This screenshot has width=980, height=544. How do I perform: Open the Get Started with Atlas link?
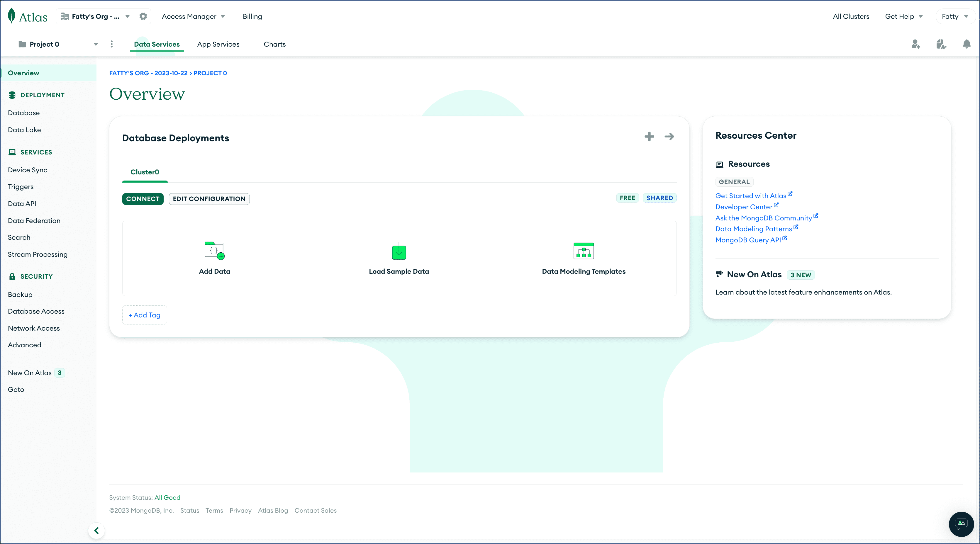click(x=751, y=196)
